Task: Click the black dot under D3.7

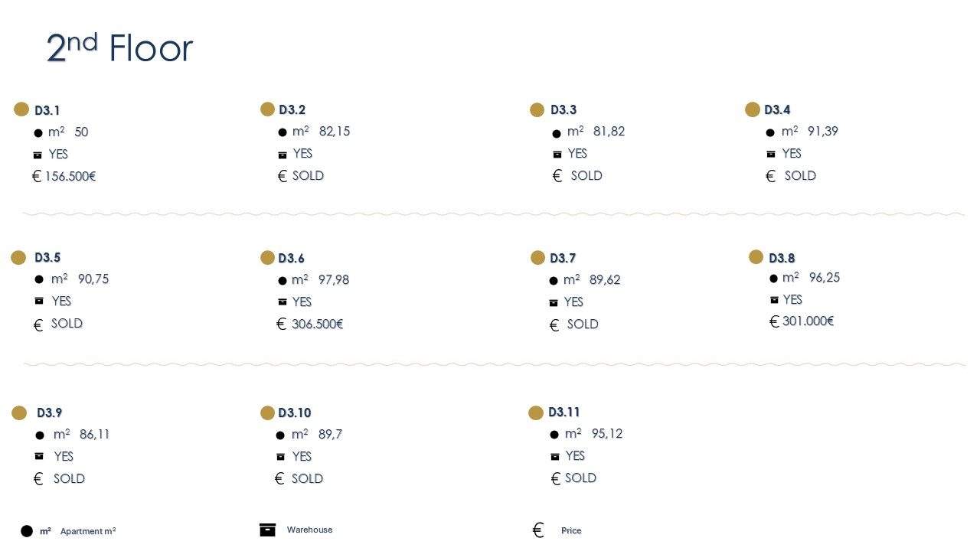Action: 554,281
